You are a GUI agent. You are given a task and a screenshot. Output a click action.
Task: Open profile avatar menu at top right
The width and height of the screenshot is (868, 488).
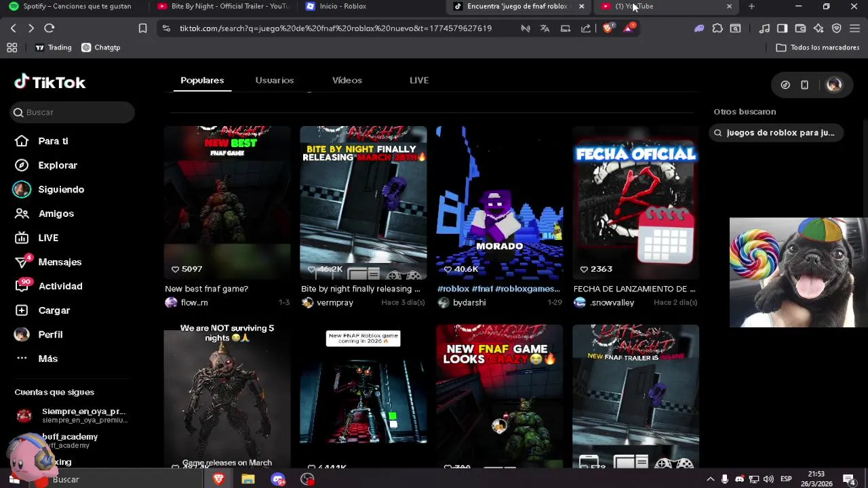click(834, 85)
